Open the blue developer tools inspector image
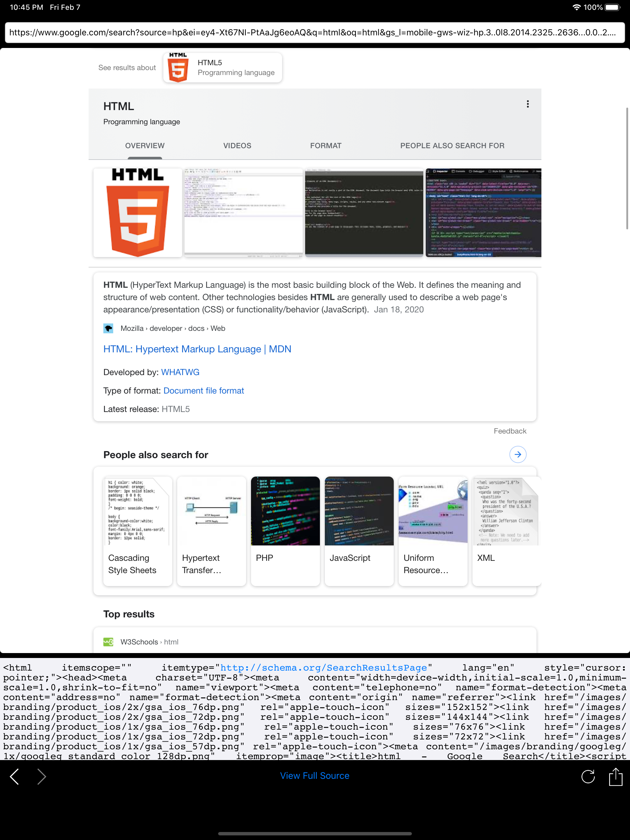 483,213
